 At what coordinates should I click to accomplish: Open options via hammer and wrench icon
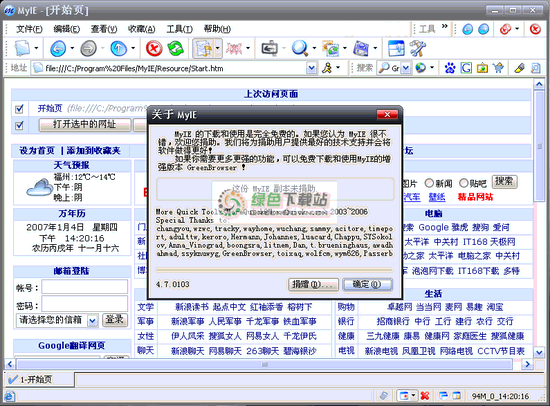[x=418, y=48]
